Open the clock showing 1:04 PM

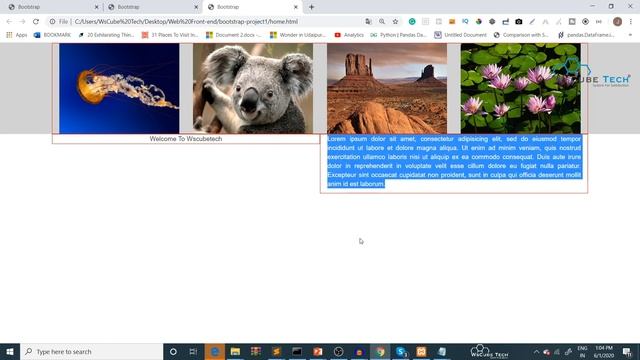(604, 351)
